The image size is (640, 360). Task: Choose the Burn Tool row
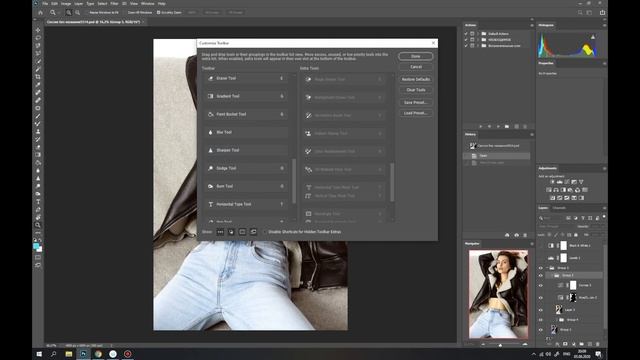point(246,186)
